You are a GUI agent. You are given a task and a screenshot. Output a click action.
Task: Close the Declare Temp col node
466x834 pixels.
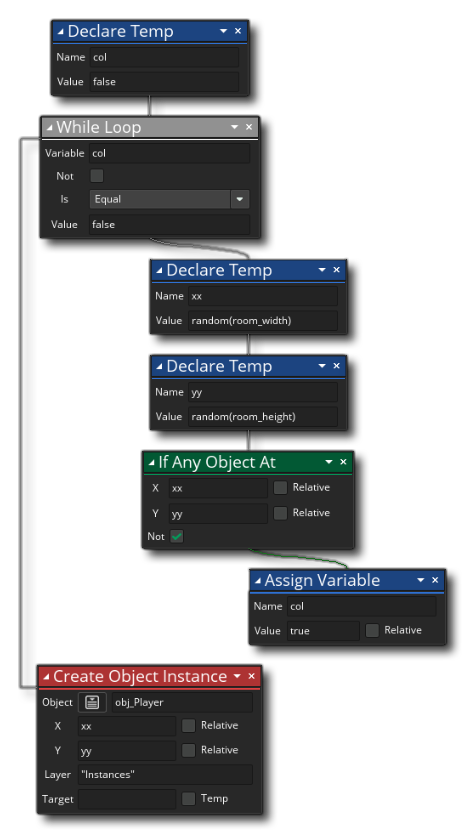point(238,31)
